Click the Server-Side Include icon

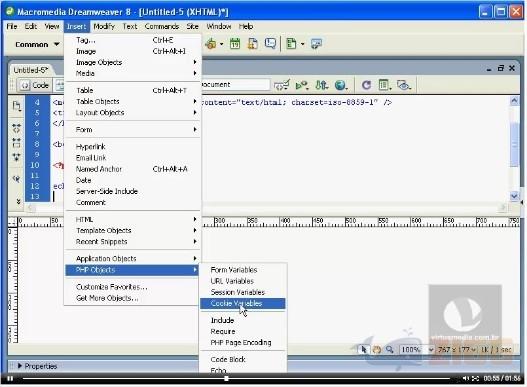[x=252, y=44]
